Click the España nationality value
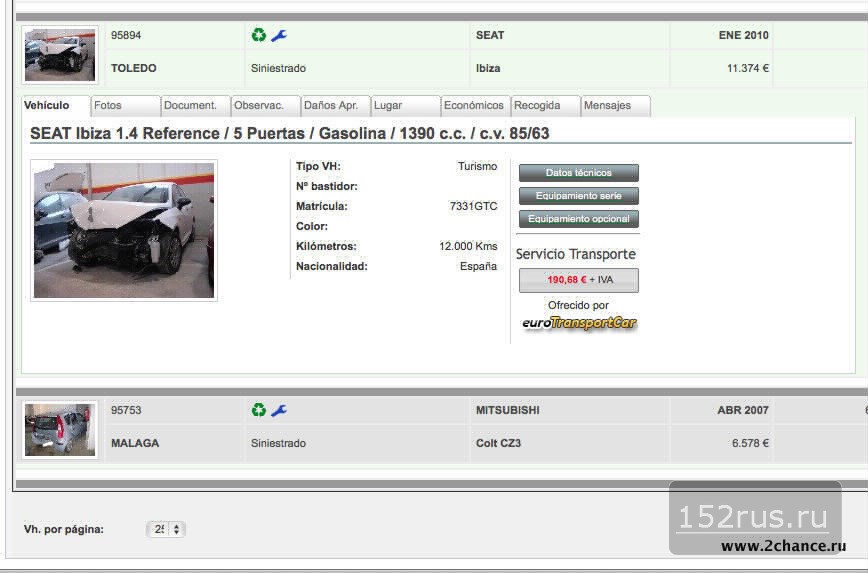 pos(478,266)
